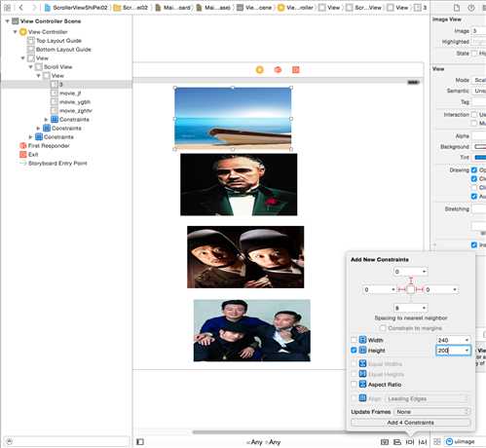Enable the Width constraint checkbox

pyautogui.click(x=354, y=340)
